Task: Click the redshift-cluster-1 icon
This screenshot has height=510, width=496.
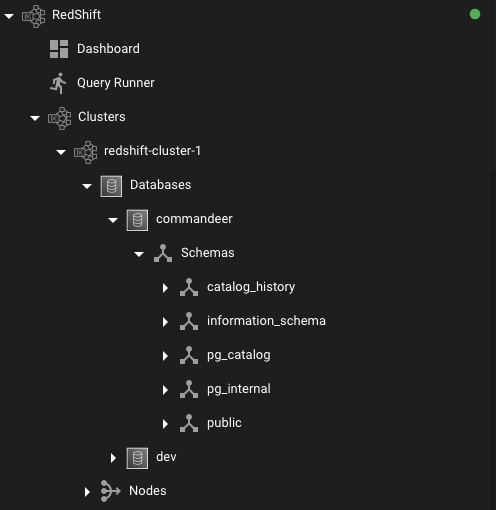Action: click(86, 152)
